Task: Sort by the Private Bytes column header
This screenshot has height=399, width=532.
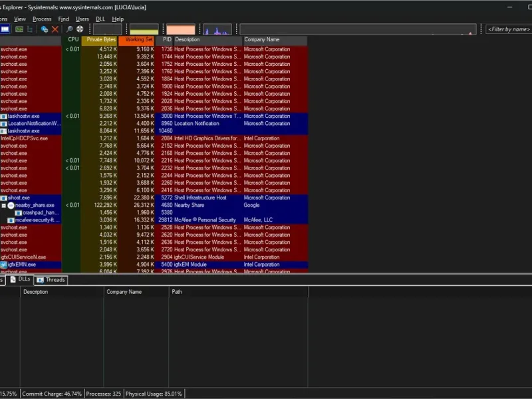Action: pos(100,40)
